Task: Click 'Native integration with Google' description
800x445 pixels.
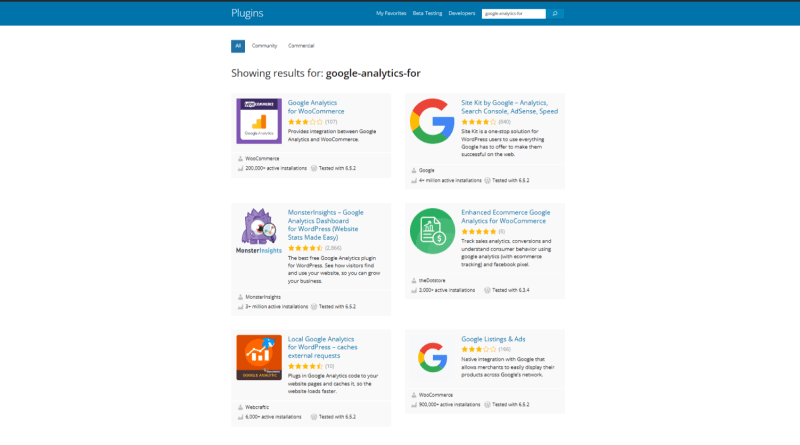Action: point(508,367)
